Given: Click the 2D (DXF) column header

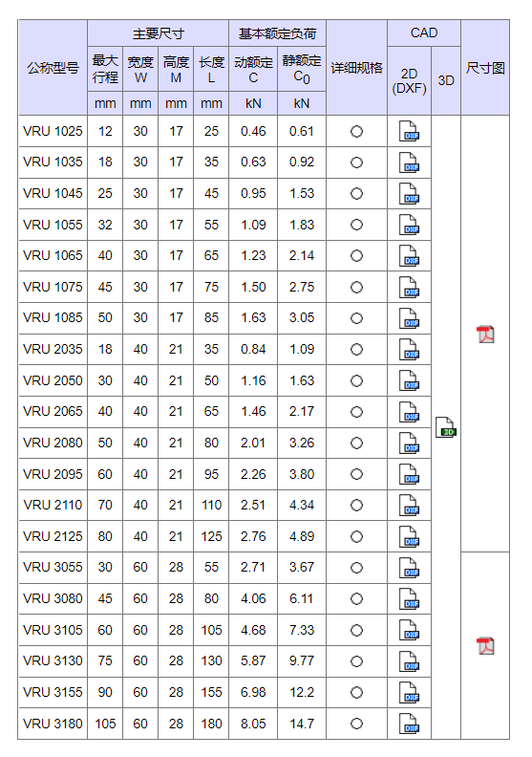Looking at the screenshot, I should (x=409, y=80).
